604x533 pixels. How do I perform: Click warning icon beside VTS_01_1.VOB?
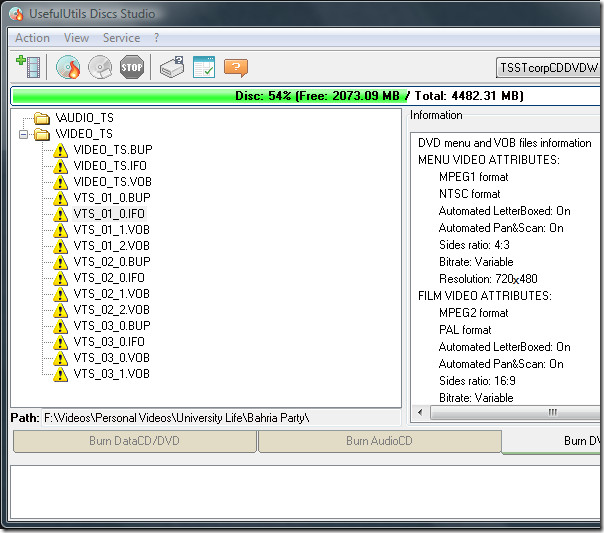[x=60, y=230]
